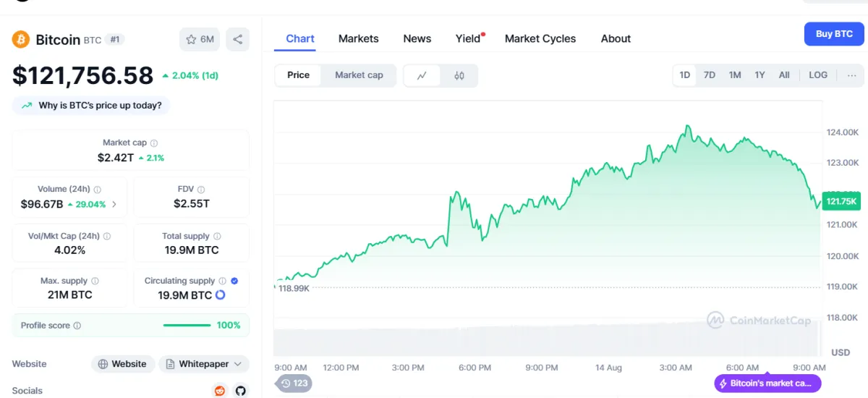Click the 14 Aug axis label
Screen dimensions: 868x398
tap(608, 368)
